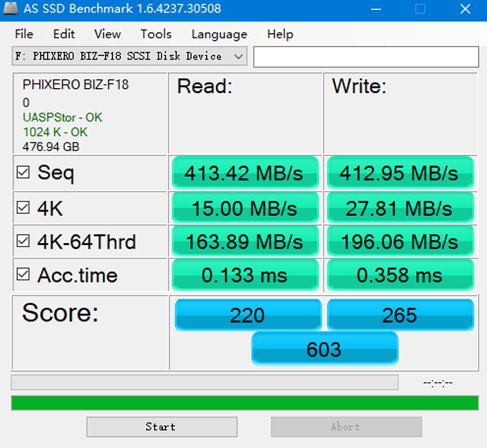Click the write score showing 265
The height and width of the screenshot is (448, 487).
pyautogui.click(x=400, y=315)
